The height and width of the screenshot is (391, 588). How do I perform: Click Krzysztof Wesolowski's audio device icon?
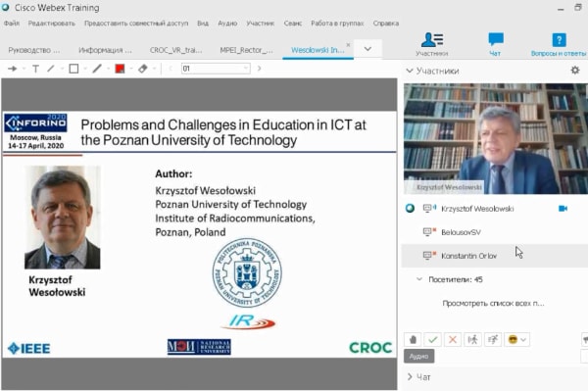click(x=429, y=208)
